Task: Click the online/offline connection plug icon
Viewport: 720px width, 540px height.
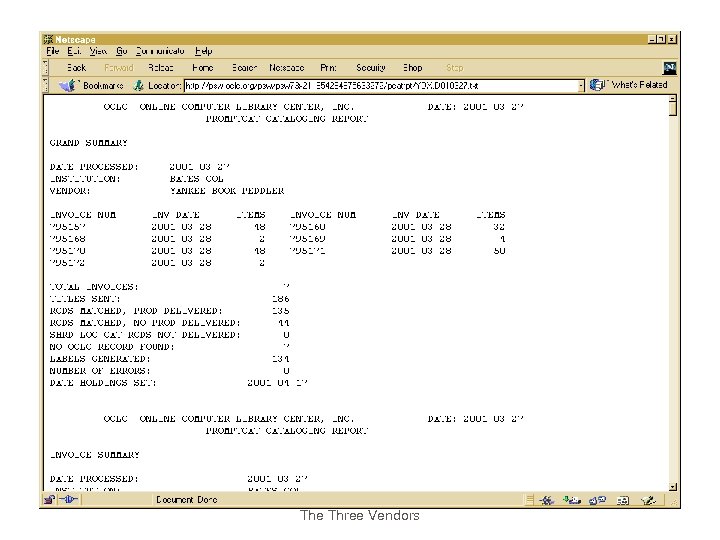Action: click(x=68, y=500)
